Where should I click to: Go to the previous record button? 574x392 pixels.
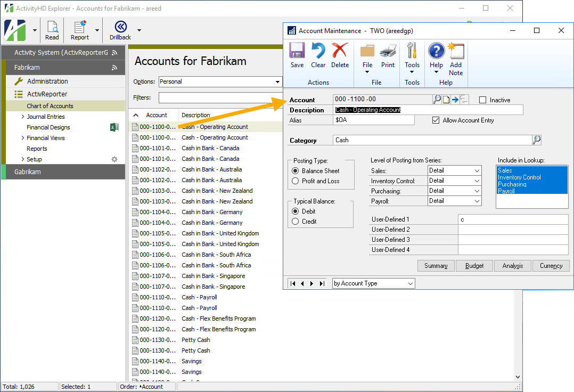coord(302,283)
